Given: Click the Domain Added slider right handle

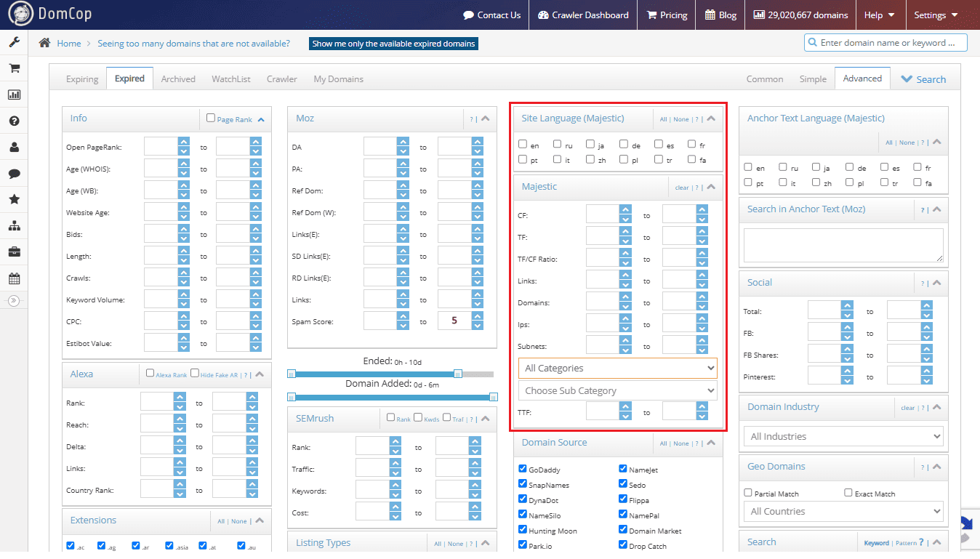Looking at the screenshot, I should click(494, 397).
